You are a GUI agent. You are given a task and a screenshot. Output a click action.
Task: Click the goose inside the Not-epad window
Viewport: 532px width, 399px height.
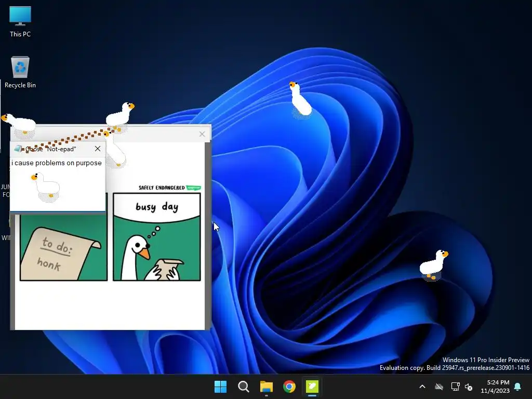pos(46,187)
